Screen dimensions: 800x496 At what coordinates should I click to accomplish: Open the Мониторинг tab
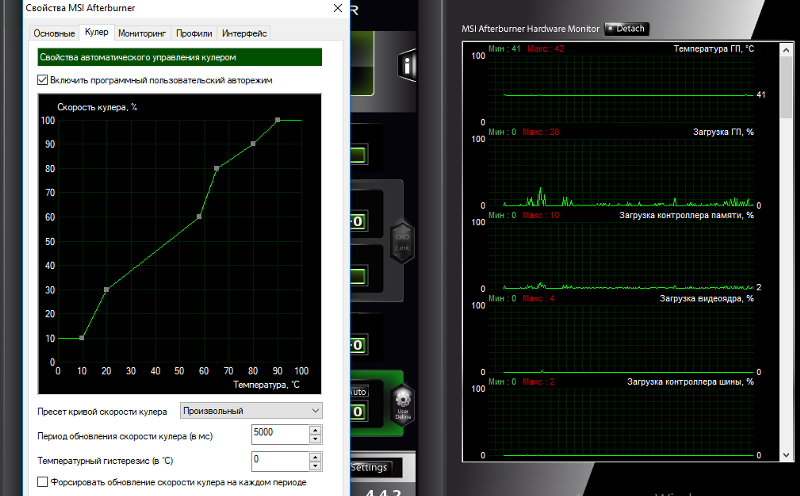coord(142,33)
